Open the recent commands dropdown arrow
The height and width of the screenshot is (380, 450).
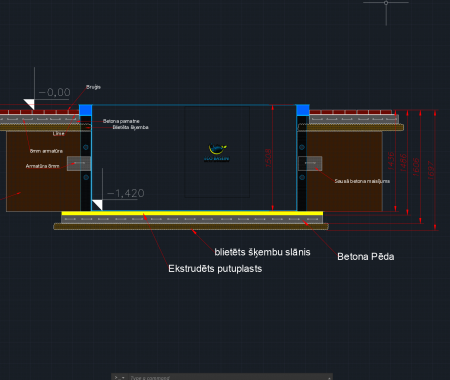click(124, 377)
